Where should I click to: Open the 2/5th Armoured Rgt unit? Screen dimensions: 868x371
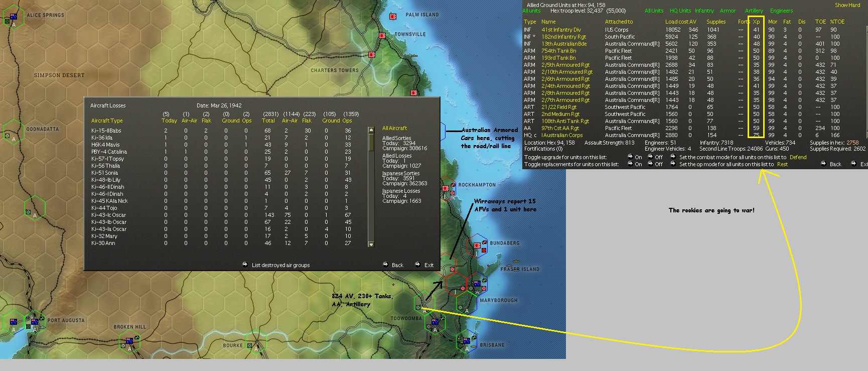565,65
